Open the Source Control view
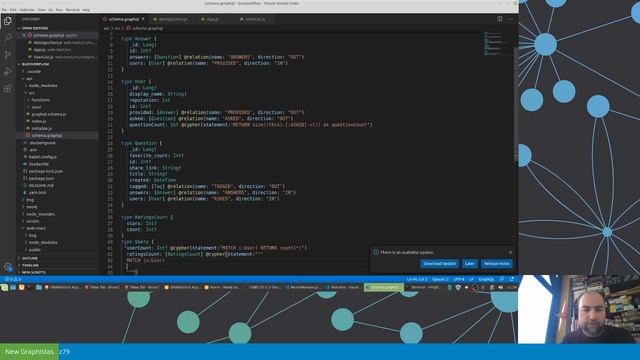 click(x=8, y=54)
